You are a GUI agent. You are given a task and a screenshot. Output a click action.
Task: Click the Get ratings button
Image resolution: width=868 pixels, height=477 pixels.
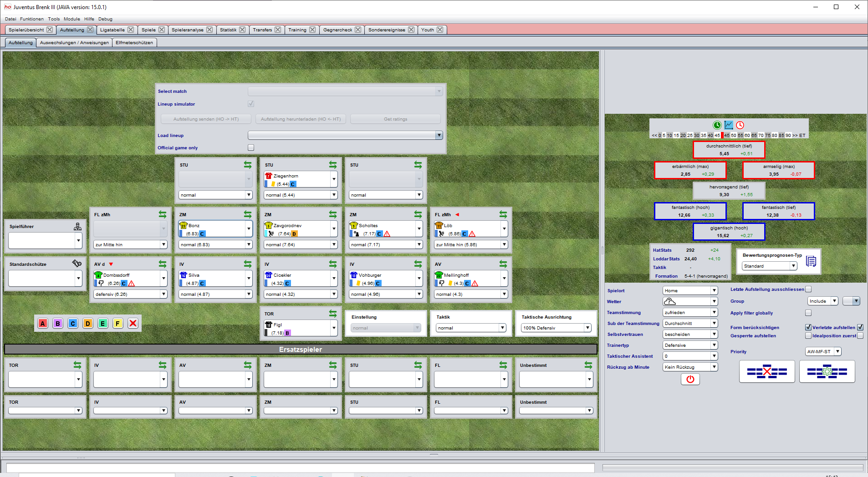[395, 119]
